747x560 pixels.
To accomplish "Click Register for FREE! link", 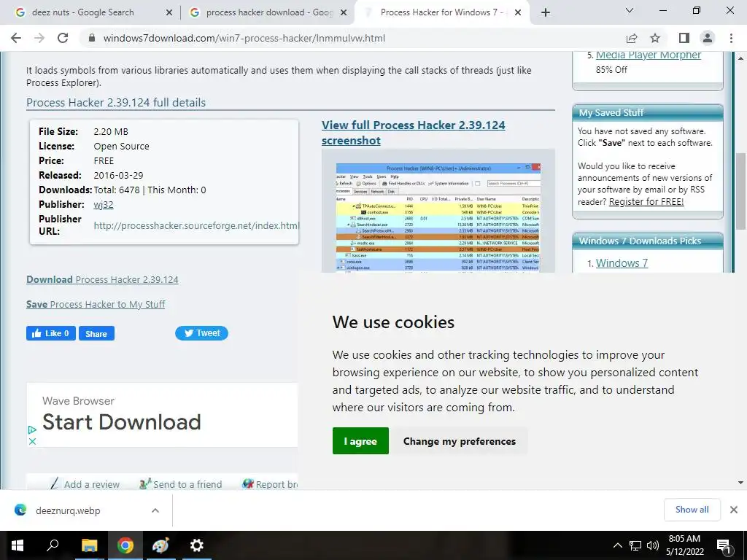I will 646,201.
